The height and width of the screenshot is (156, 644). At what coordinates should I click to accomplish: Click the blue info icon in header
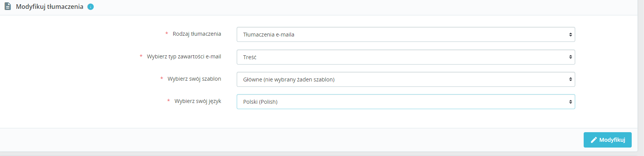pos(91,7)
